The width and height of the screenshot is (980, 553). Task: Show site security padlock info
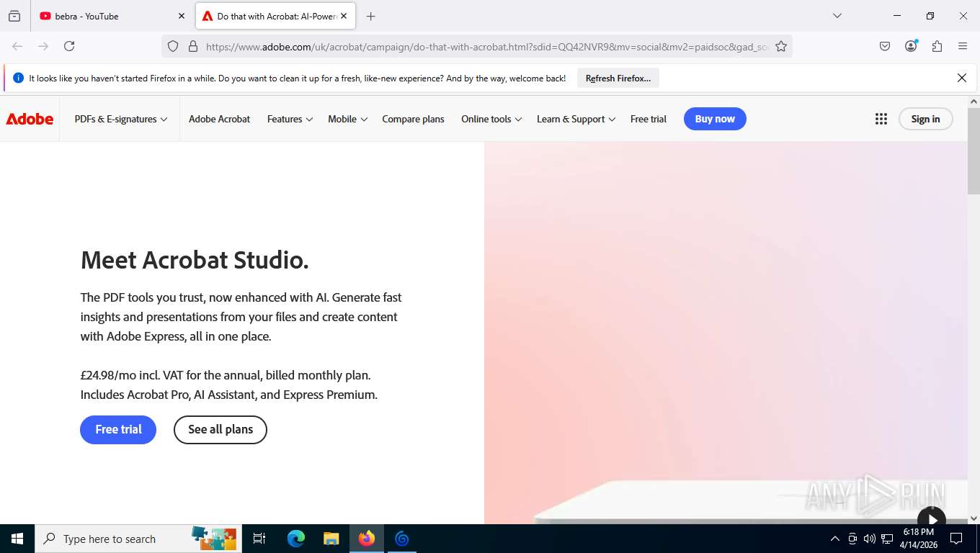point(192,46)
